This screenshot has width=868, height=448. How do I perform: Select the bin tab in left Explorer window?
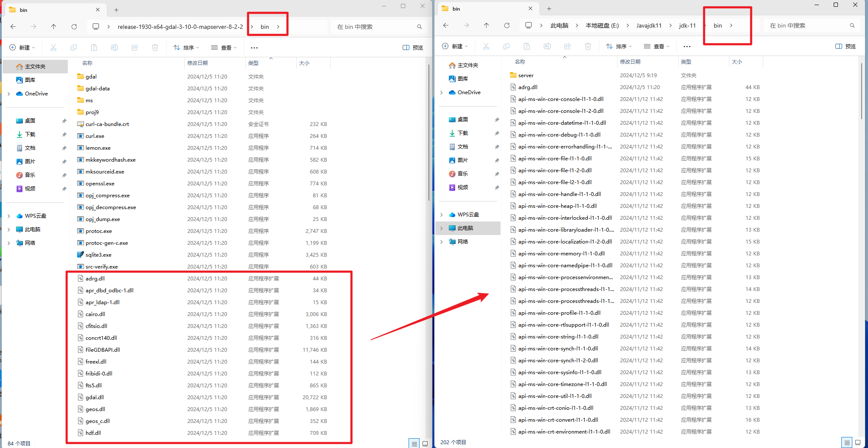coord(23,9)
